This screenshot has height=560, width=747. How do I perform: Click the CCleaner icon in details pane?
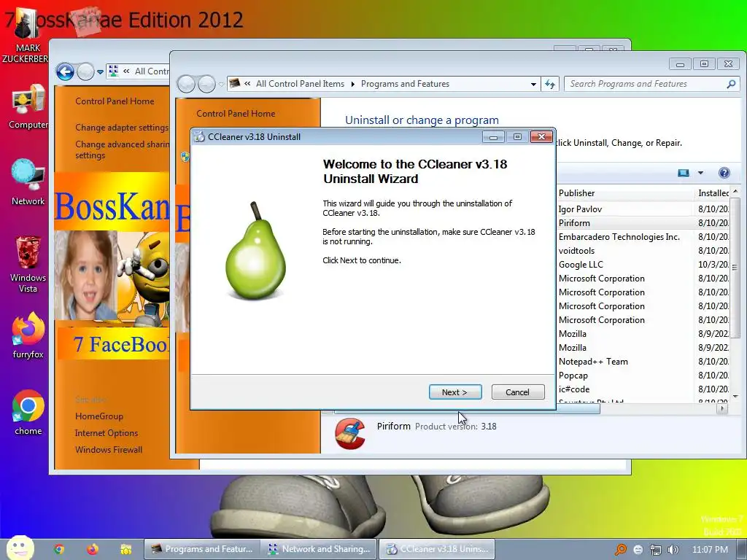[350, 433]
